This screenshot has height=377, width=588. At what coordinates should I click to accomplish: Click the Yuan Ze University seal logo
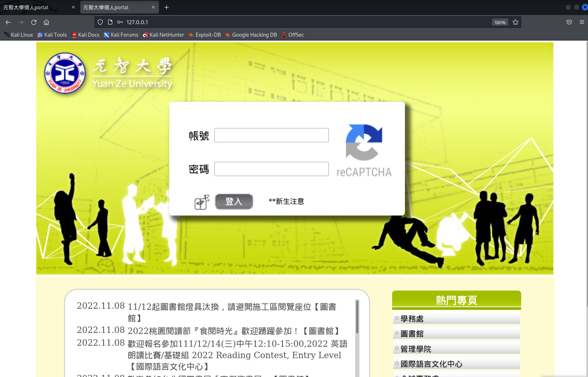coord(65,73)
